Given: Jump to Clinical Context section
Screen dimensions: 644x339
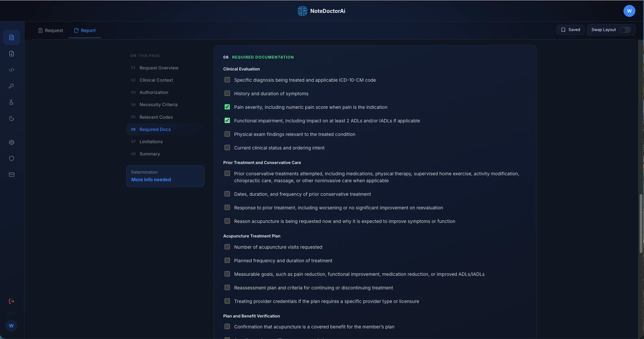Looking at the screenshot, I should pyautogui.click(x=156, y=80).
